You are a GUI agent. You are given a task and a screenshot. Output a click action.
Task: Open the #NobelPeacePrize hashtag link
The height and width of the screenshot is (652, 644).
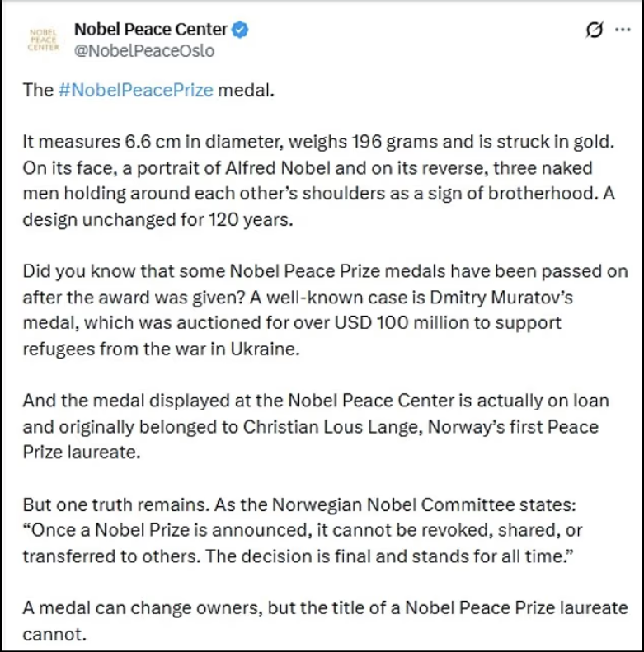136,90
